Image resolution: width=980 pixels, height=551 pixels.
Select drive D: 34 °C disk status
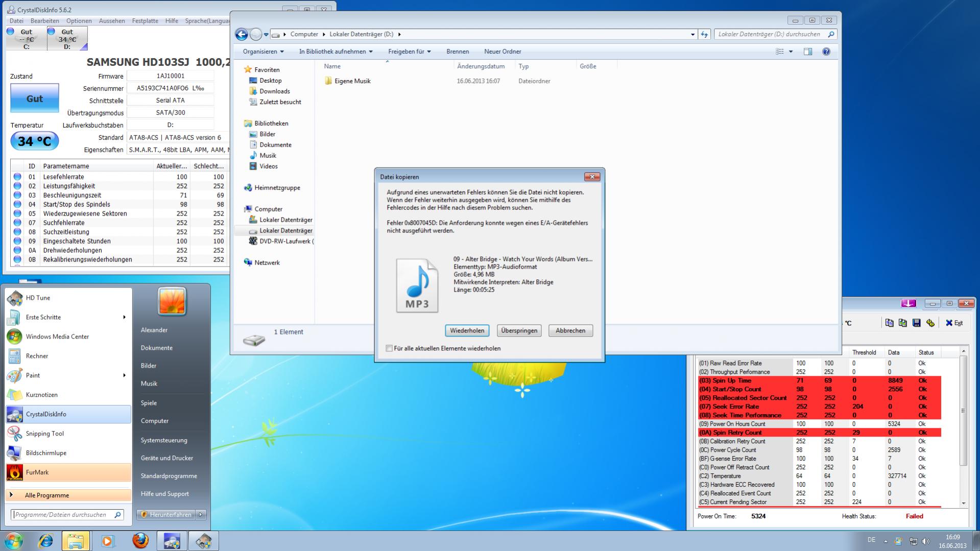[x=67, y=39]
